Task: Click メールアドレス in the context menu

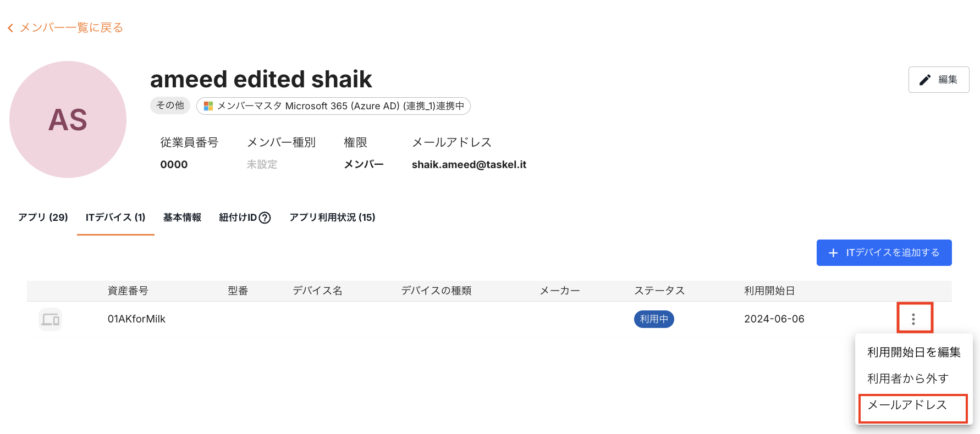Action: click(x=907, y=405)
